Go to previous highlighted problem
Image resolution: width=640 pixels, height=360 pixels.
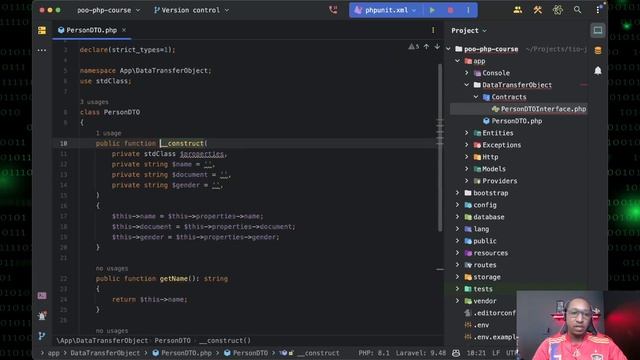426,47
